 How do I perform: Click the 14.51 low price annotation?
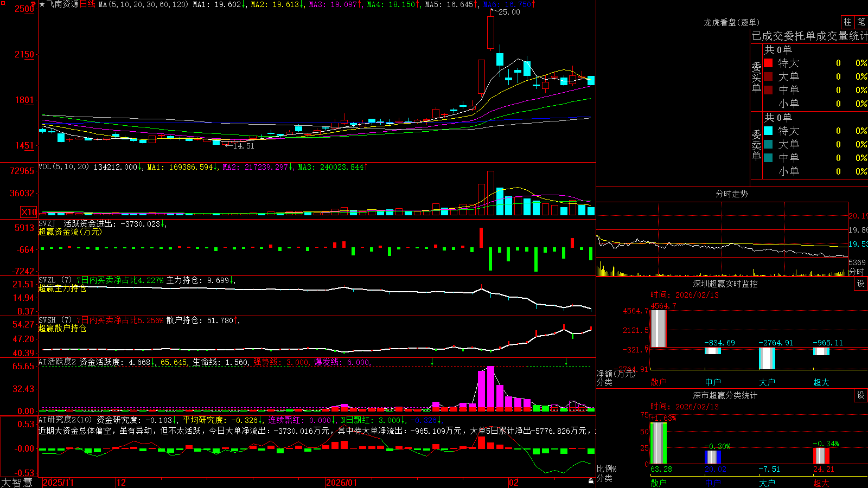tap(243, 146)
